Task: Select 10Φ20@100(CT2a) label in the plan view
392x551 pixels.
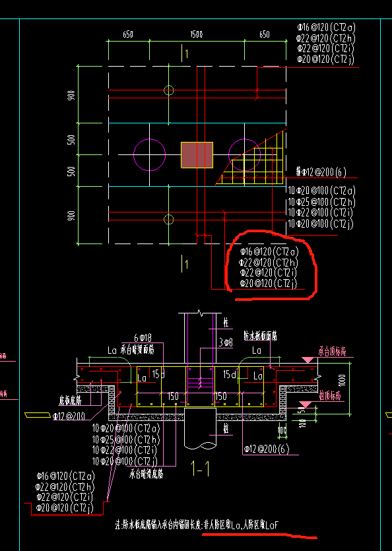Action: (321, 191)
